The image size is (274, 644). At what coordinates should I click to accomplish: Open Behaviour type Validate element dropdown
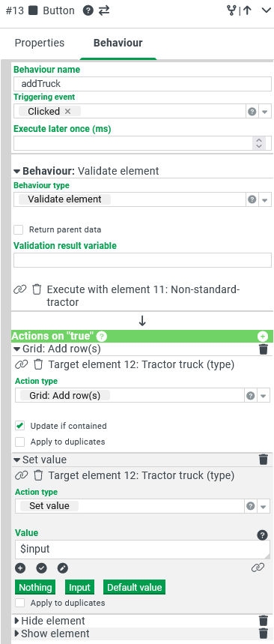pos(264,199)
